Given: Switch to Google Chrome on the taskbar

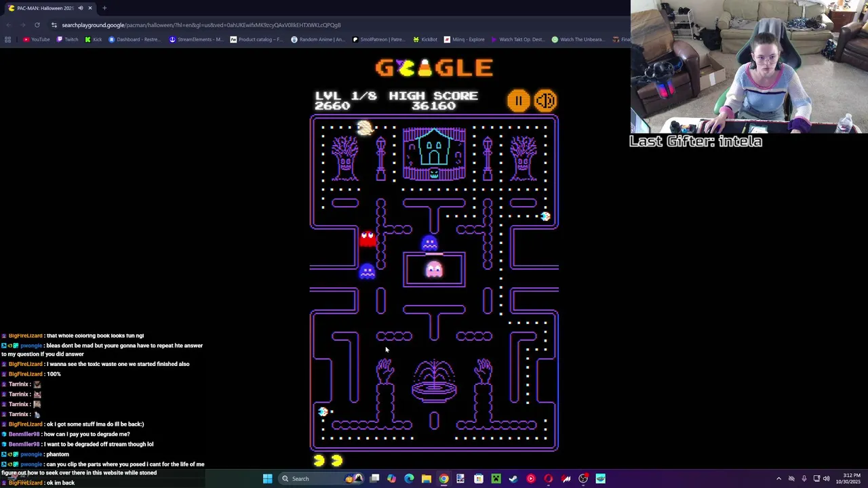Looking at the screenshot, I should click(444, 479).
